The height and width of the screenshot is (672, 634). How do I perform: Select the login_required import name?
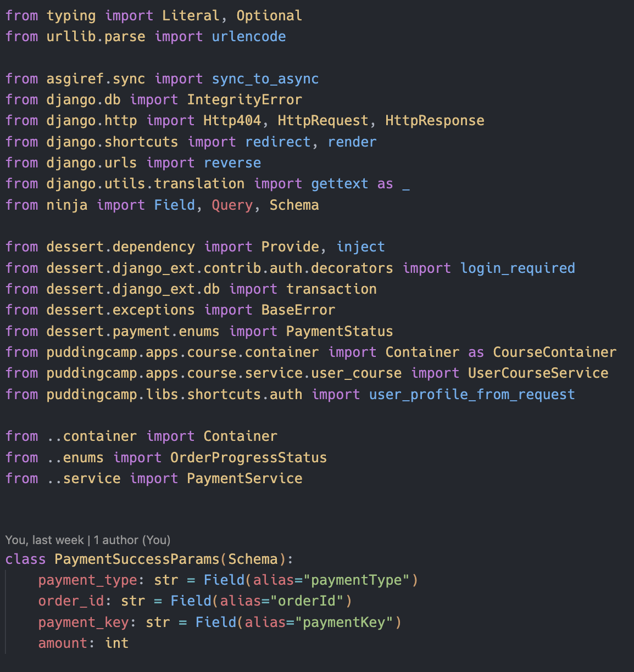518,268
